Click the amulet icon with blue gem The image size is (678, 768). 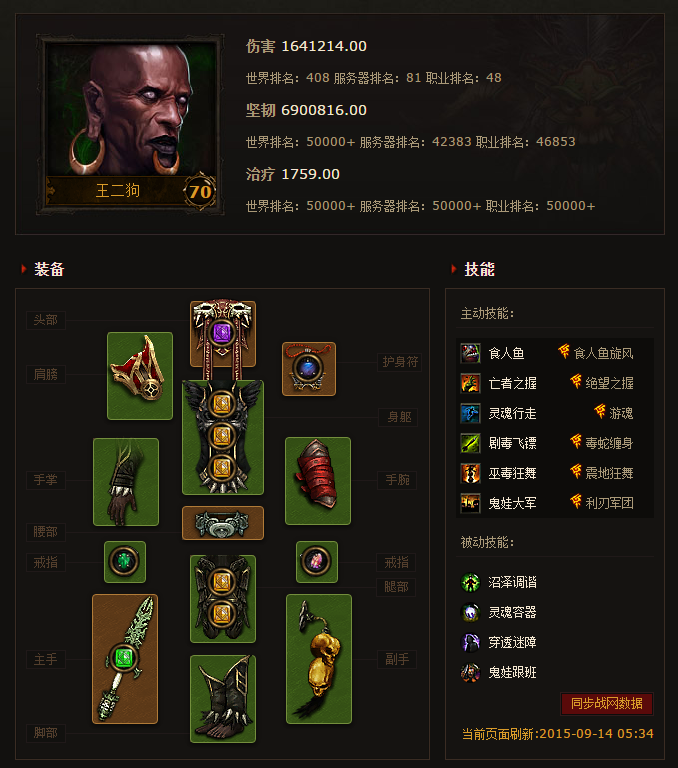point(309,369)
